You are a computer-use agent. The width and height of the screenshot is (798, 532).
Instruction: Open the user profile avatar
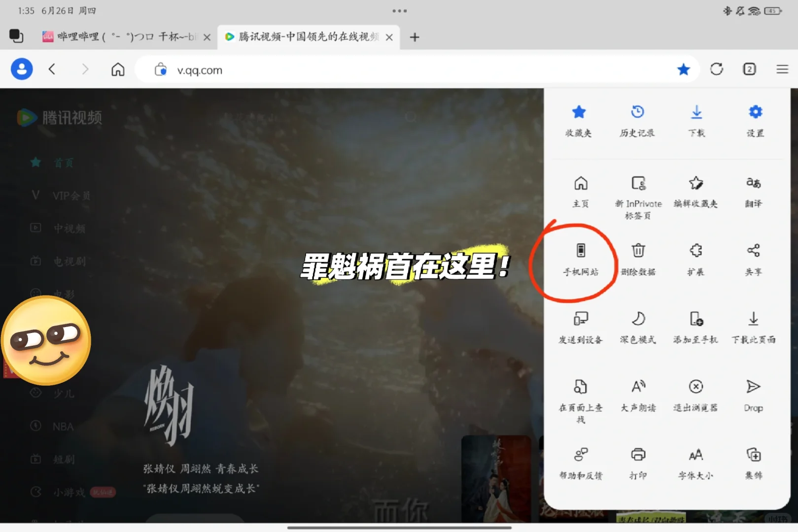(x=22, y=69)
